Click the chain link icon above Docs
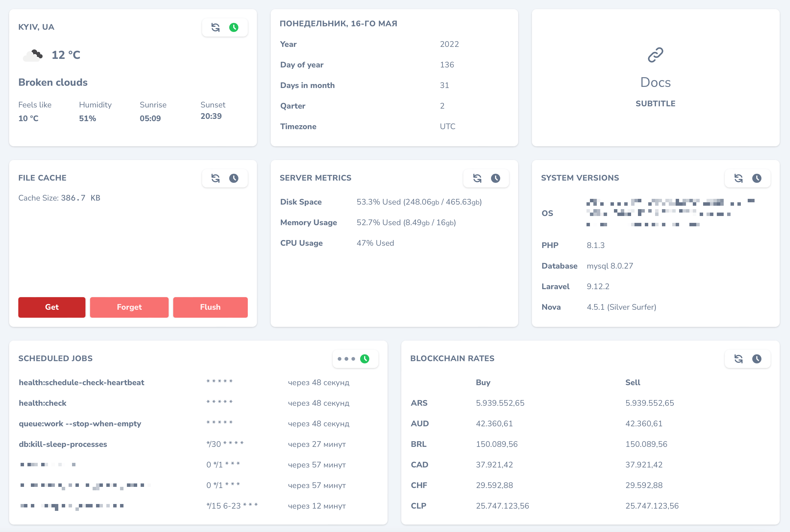 (x=655, y=55)
